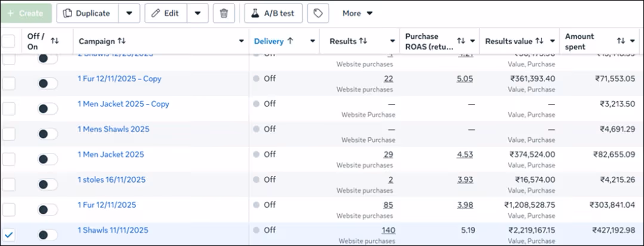This screenshot has width=644, height=246.
Task: Open campaign 1 stoles 16/11/2025
Action: point(112,180)
